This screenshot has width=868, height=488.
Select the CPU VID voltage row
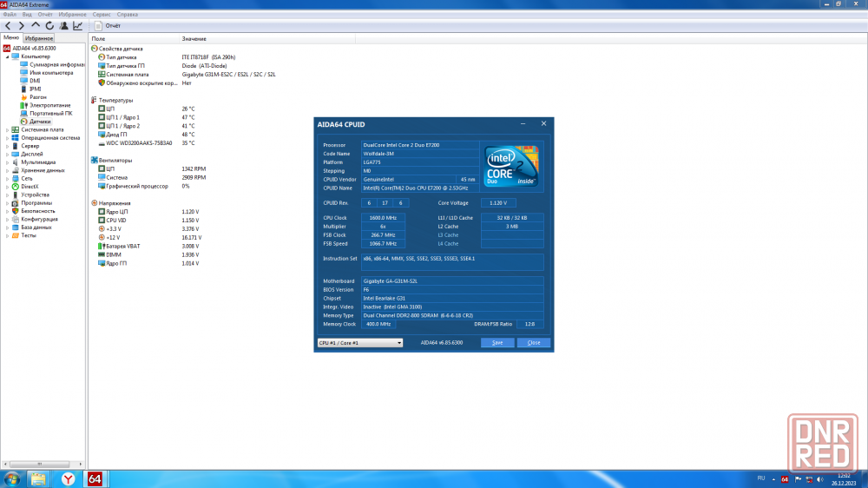pos(148,221)
